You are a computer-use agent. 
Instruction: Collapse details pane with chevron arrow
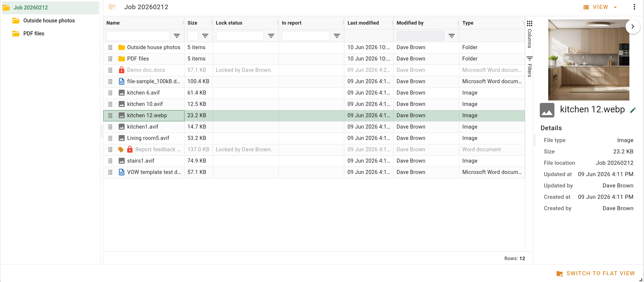click(x=633, y=26)
